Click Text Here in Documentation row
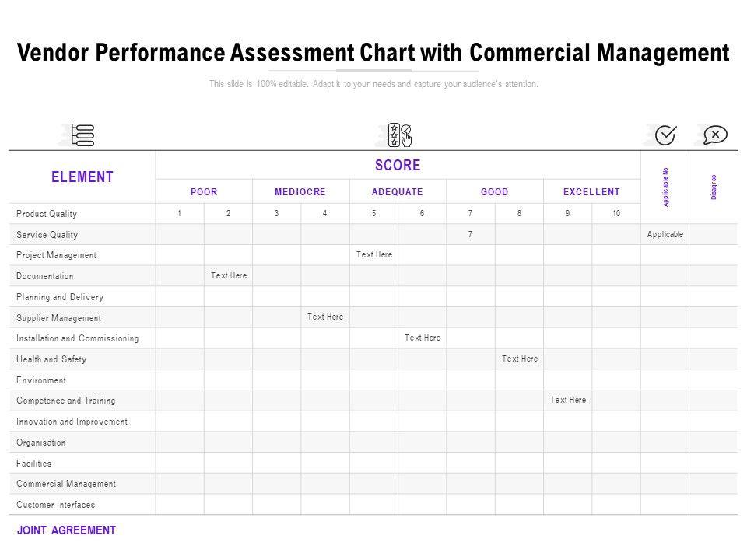Screen dimensions: 747x560 tap(229, 275)
